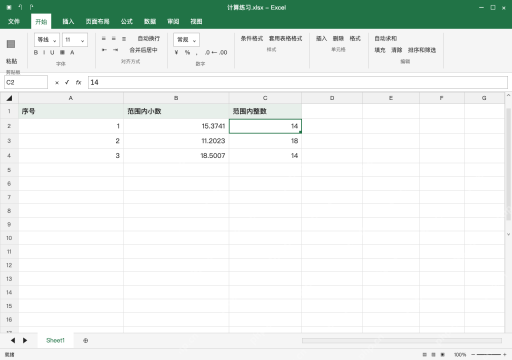
Task: Click the select-all corner triangle
Action: [x=9, y=98]
